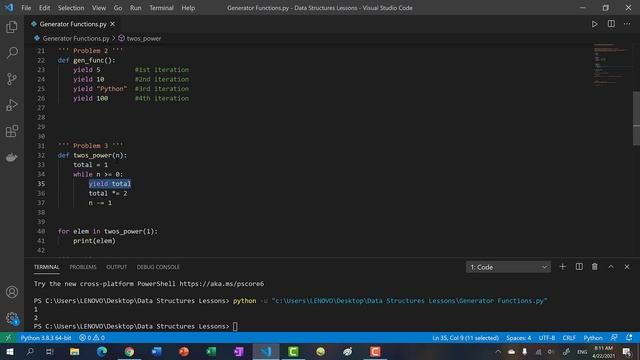Image resolution: width=640 pixels, height=360 pixels.
Task: Click the remote window status bar icon
Action: point(8,338)
